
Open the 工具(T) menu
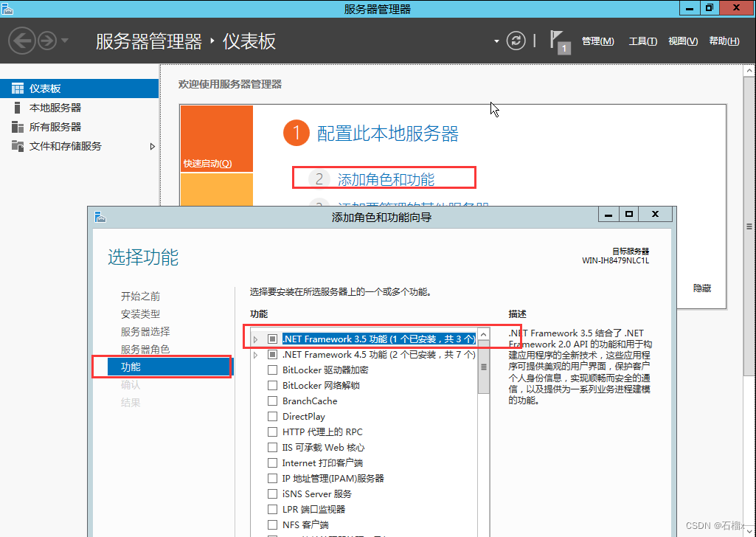pos(642,41)
